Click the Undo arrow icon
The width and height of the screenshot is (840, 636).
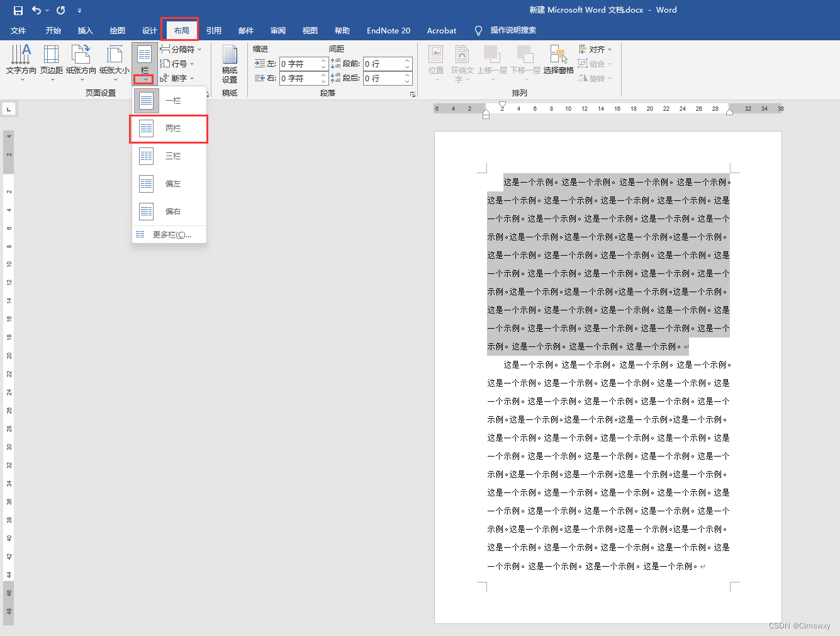(36, 10)
